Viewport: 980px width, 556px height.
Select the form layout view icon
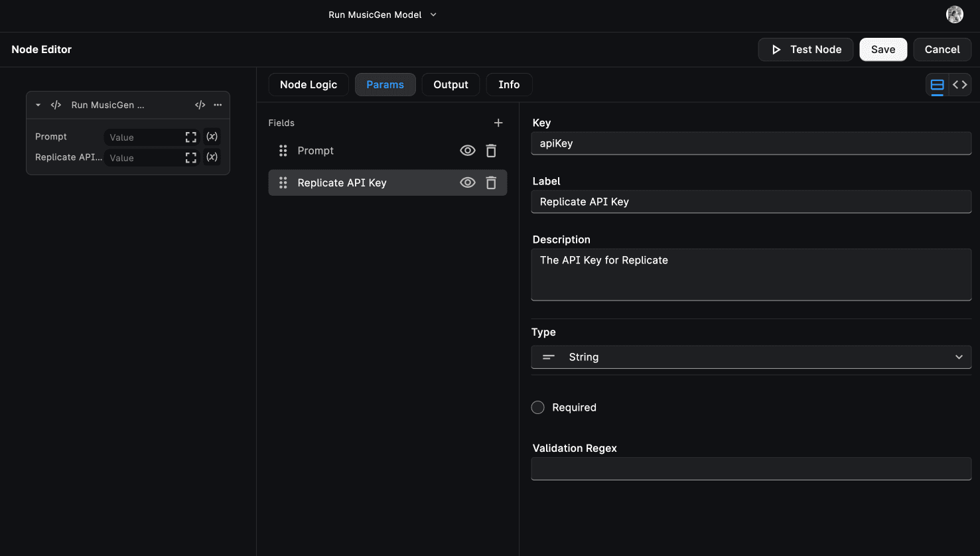point(937,85)
